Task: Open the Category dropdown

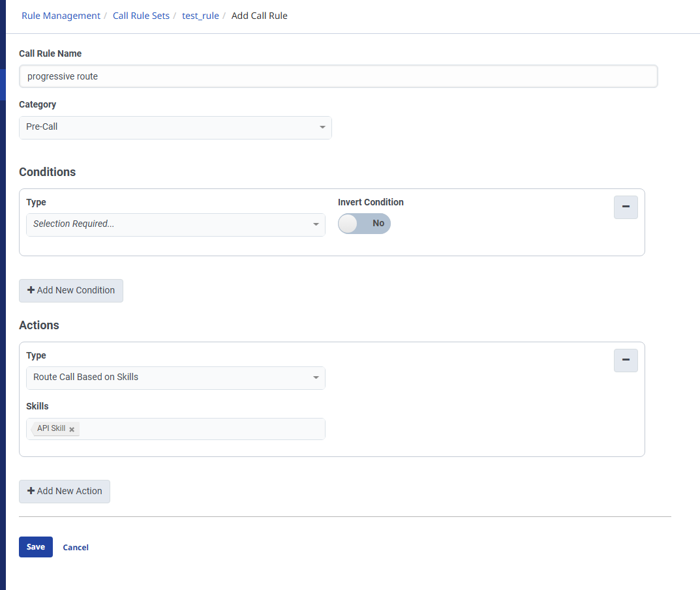Action: point(175,127)
